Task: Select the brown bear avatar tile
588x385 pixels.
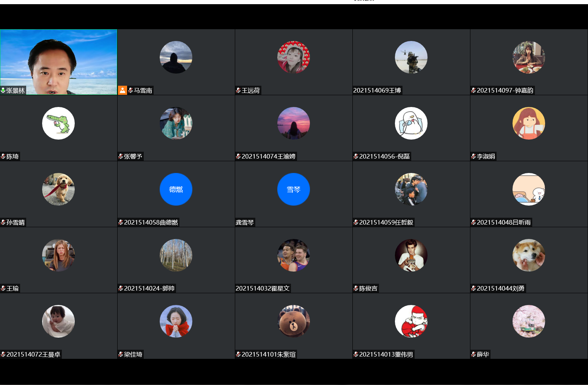Action: coord(294,321)
